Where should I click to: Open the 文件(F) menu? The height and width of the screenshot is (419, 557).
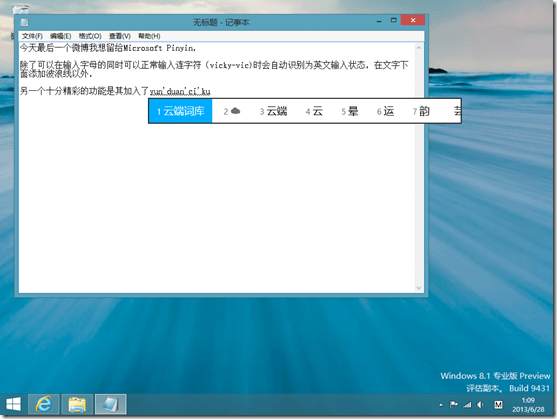(x=32, y=36)
